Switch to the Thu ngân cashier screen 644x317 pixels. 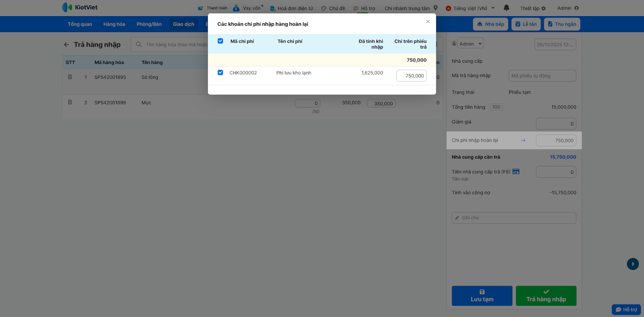pos(562,24)
